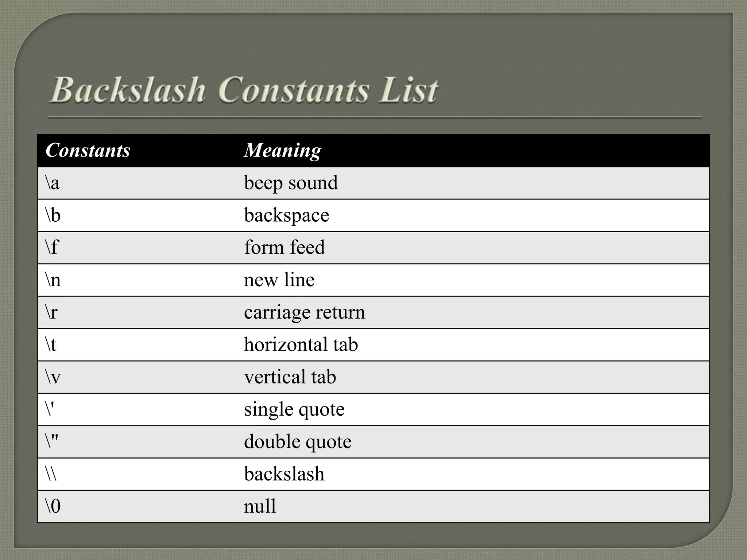Select the vertical tab cell
The width and height of the screenshot is (747, 560).
[x=472, y=377]
